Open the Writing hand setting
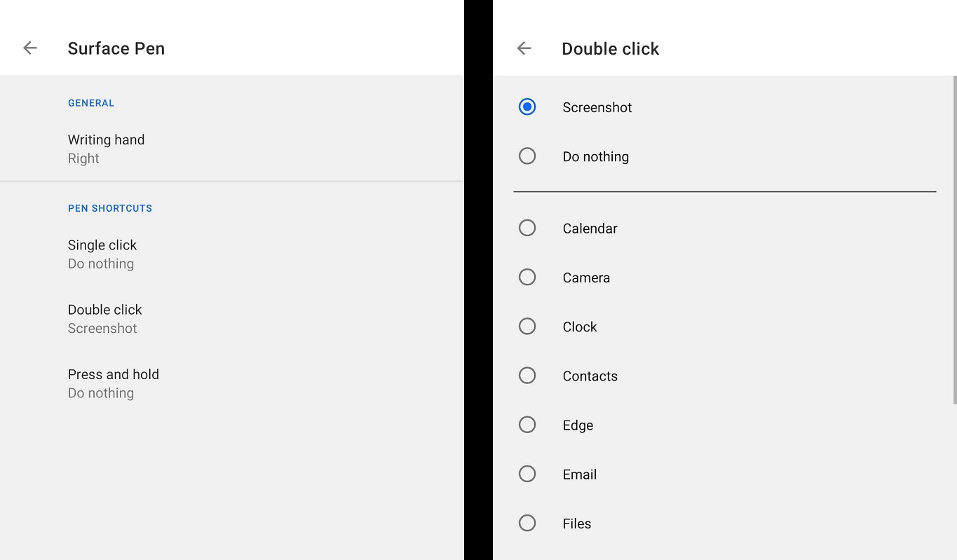This screenshot has width=957, height=560. (106, 148)
